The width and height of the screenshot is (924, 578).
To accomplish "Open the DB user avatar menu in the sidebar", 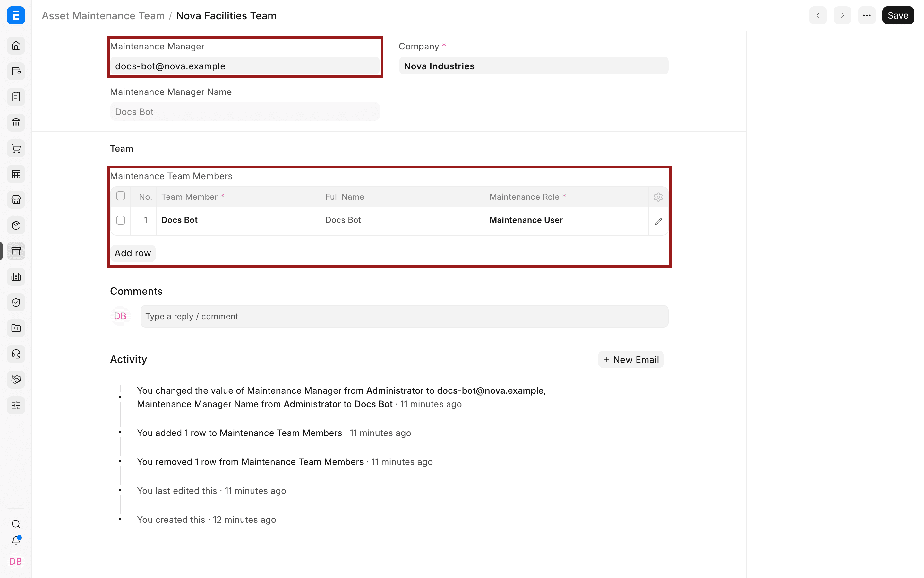I will click(16, 561).
